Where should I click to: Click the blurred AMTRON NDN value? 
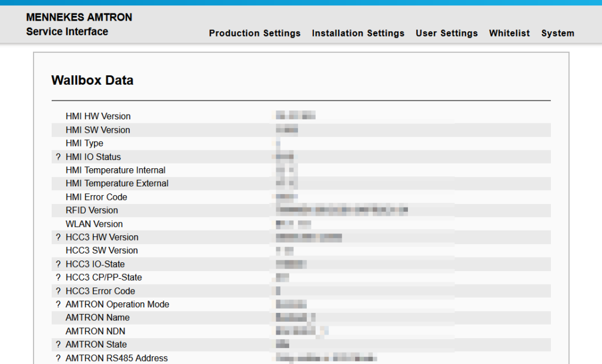click(x=302, y=330)
